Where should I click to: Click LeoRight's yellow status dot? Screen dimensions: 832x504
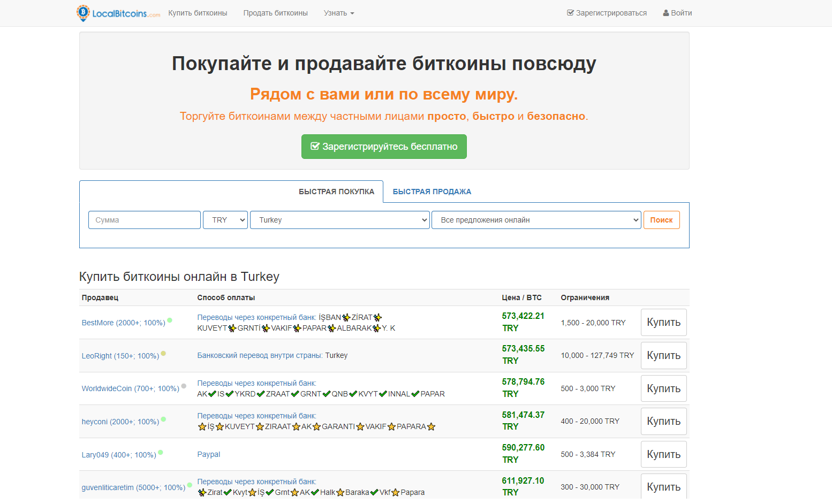click(x=163, y=353)
